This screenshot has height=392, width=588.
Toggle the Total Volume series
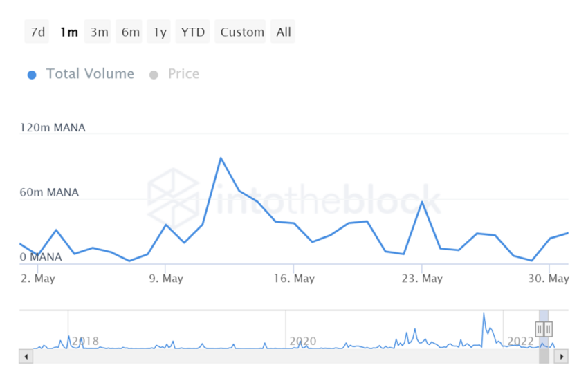pos(90,74)
